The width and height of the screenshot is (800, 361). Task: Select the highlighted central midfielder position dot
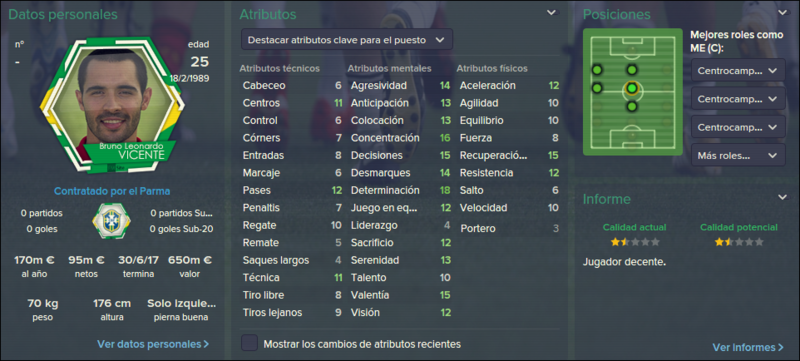coord(632,89)
